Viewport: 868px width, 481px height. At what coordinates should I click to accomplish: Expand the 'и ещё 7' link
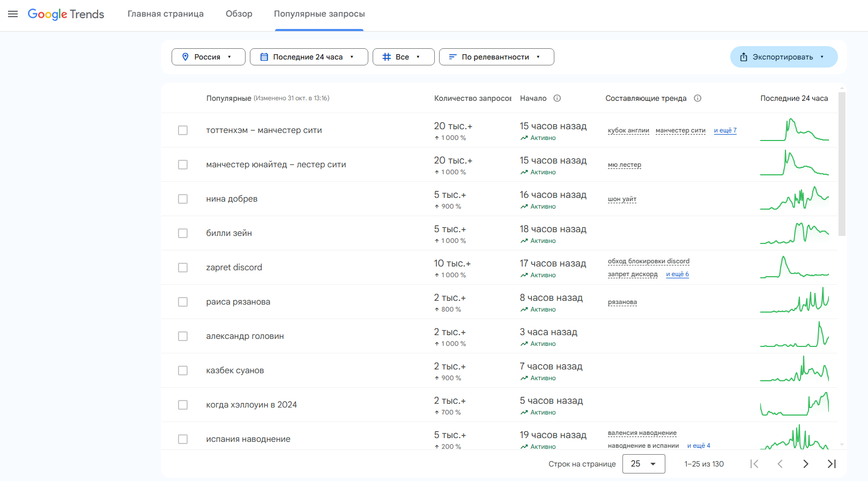(725, 130)
